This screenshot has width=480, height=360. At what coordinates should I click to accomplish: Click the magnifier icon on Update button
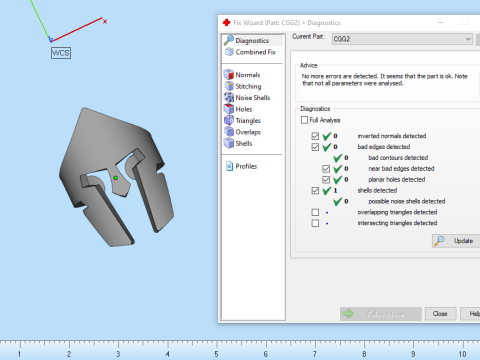440,241
